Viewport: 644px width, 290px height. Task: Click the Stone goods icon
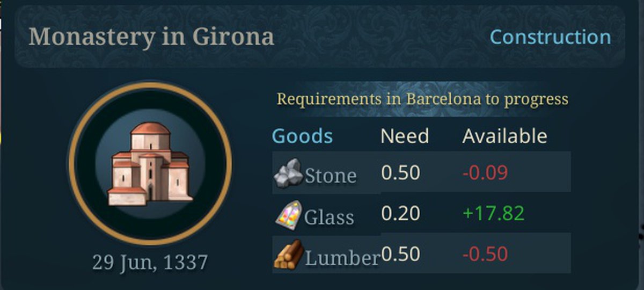tap(289, 174)
